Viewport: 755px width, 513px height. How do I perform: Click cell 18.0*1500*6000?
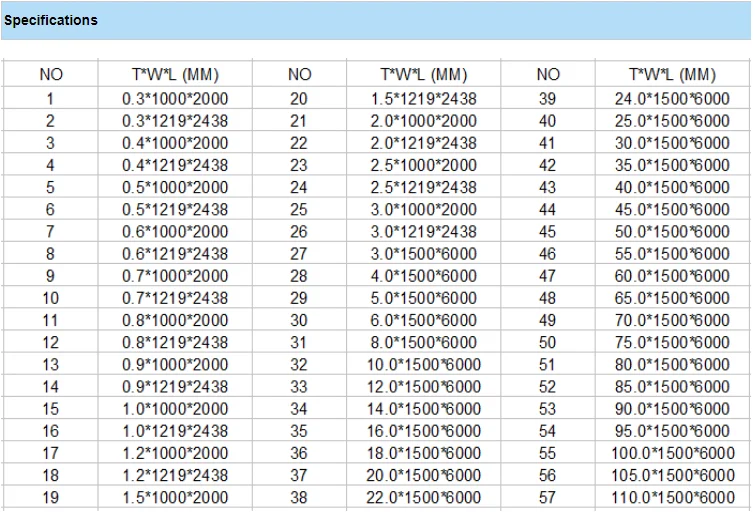point(424,453)
